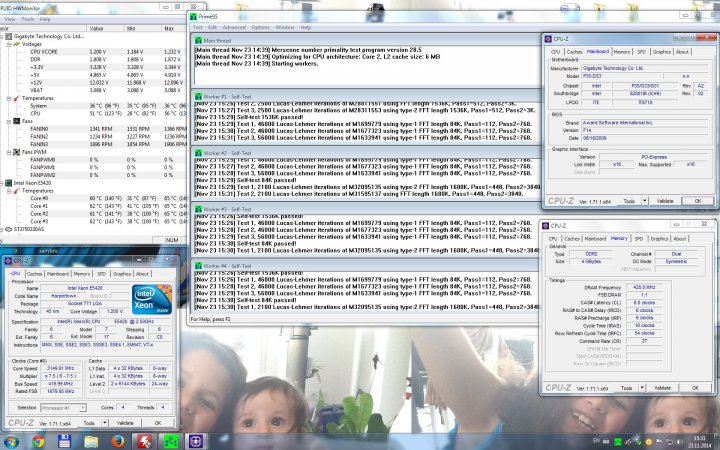
Task: Click Intel Xeon inside logo in CPU-Z
Action: click(152, 299)
